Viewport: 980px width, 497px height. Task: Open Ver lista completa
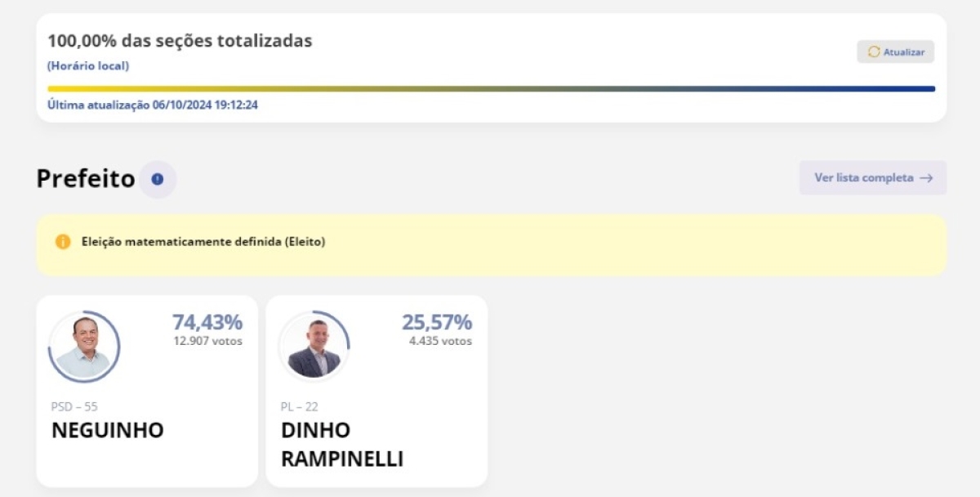coord(872,177)
